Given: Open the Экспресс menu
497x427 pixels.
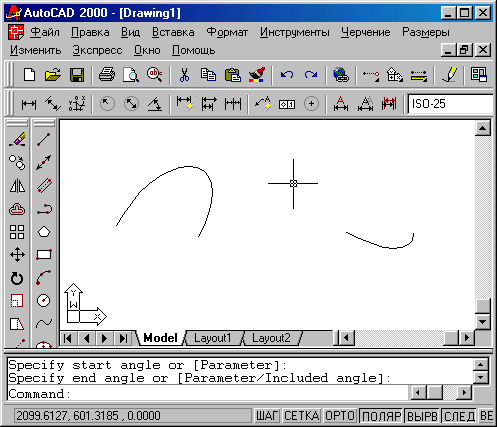Looking at the screenshot, I should click(x=97, y=50).
